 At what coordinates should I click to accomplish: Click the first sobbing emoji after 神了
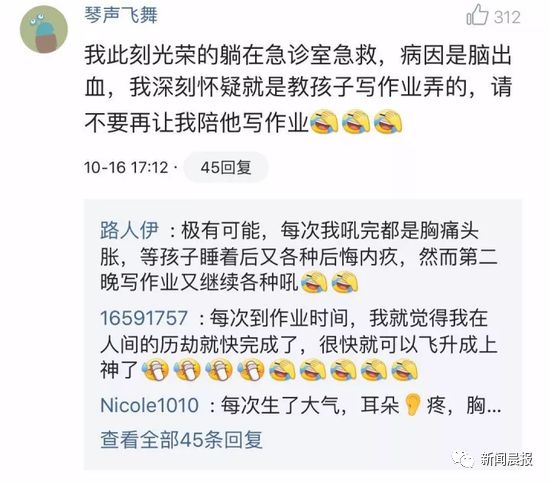tap(155, 370)
